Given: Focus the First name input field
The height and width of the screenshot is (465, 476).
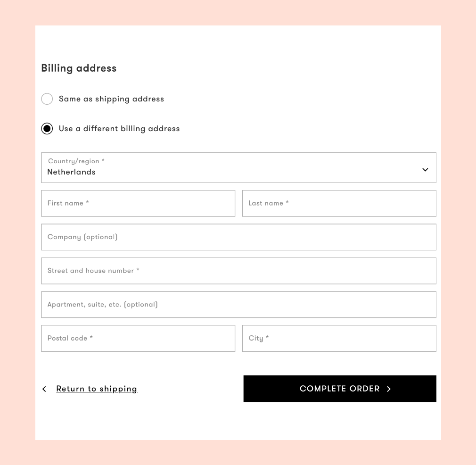Looking at the screenshot, I should click(x=138, y=203).
